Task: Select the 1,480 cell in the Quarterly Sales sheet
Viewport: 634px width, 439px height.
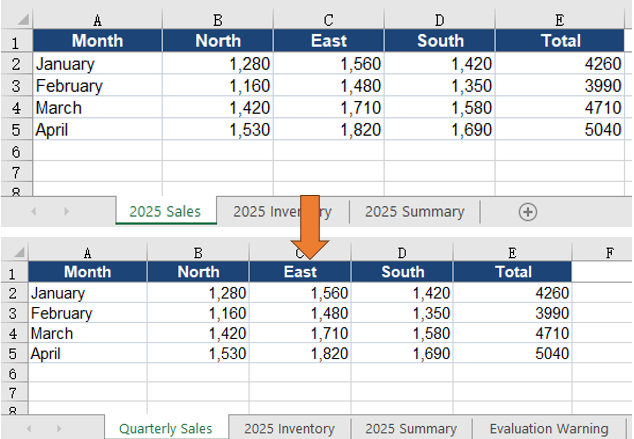Action: click(300, 313)
